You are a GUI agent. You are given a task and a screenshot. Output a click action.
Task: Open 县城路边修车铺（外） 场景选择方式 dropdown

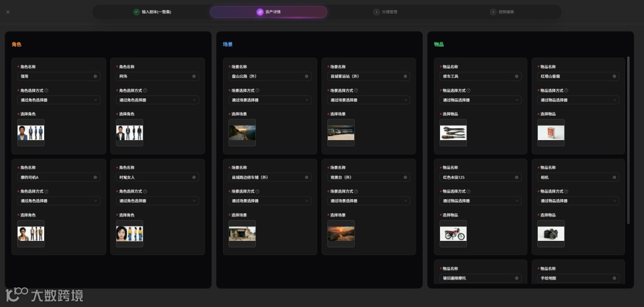pos(270,201)
